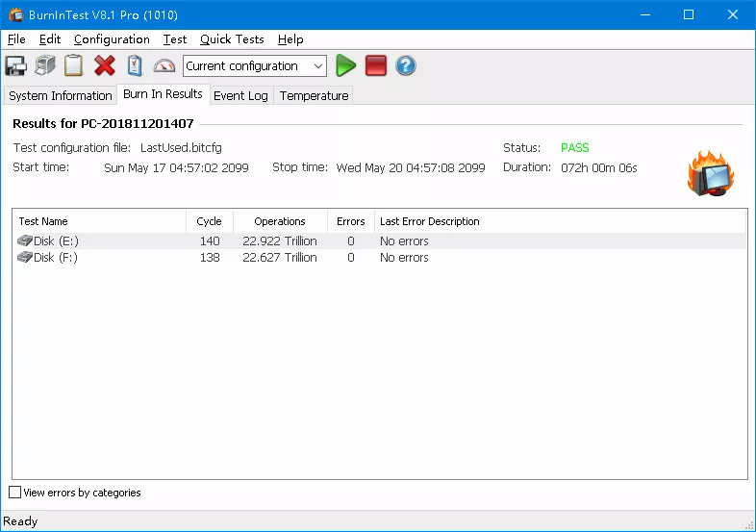The height and width of the screenshot is (532, 756).
Task: Click the Operations column header
Action: click(x=280, y=221)
